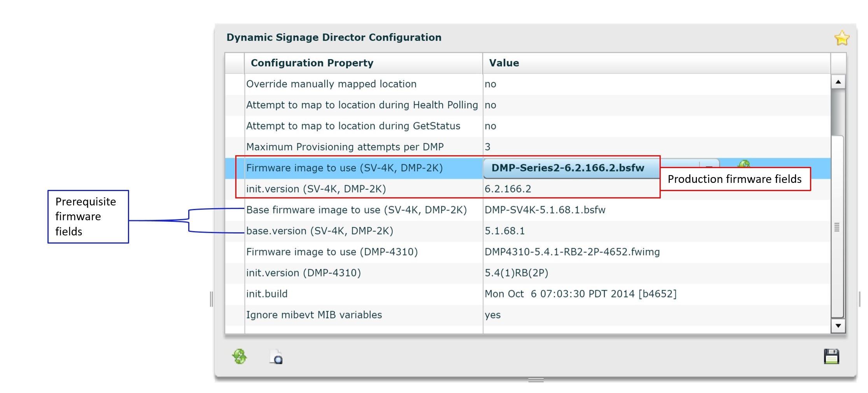
Task: Click the document preview icon in bottom toolbar
Action: [x=276, y=357]
